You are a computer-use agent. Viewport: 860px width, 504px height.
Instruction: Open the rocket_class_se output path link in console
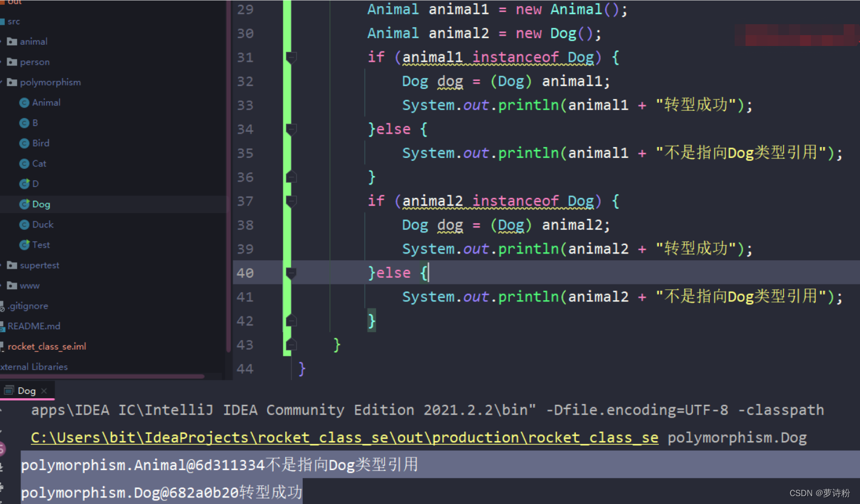coord(345,437)
